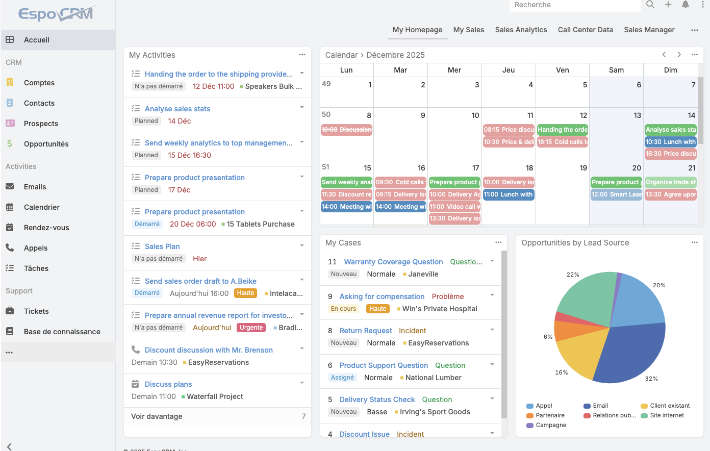Open Tâches list icon
Screen dimensions: 710x451
10,268
